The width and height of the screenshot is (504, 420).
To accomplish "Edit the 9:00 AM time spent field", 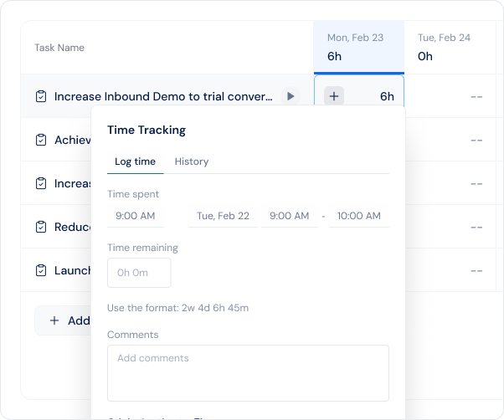I will coord(136,216).
